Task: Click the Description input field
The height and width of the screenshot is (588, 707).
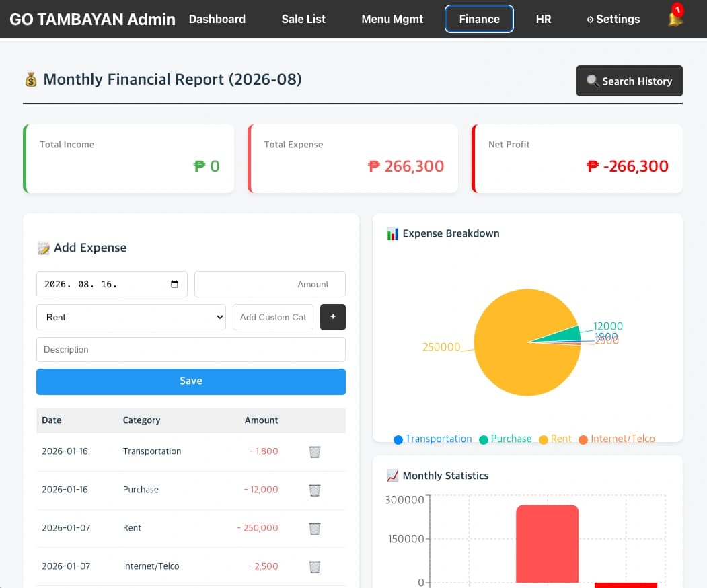Action: pos(191,349)
